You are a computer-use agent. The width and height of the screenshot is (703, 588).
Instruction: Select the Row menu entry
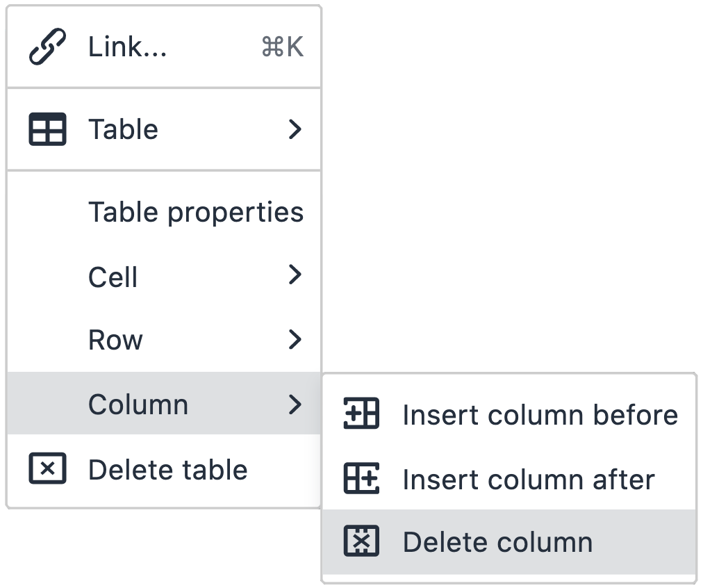[x=164, y=339]
